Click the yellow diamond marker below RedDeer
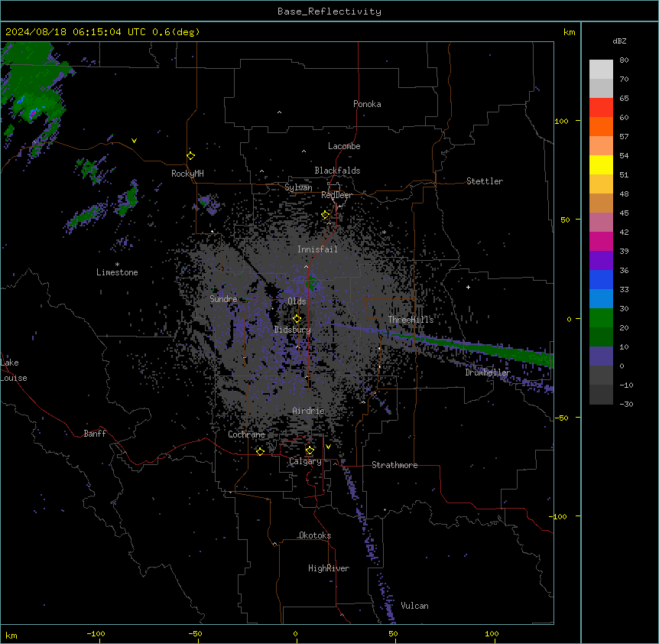Image resolution: width=659 pixels, height=644 pixels. (326, 215)
